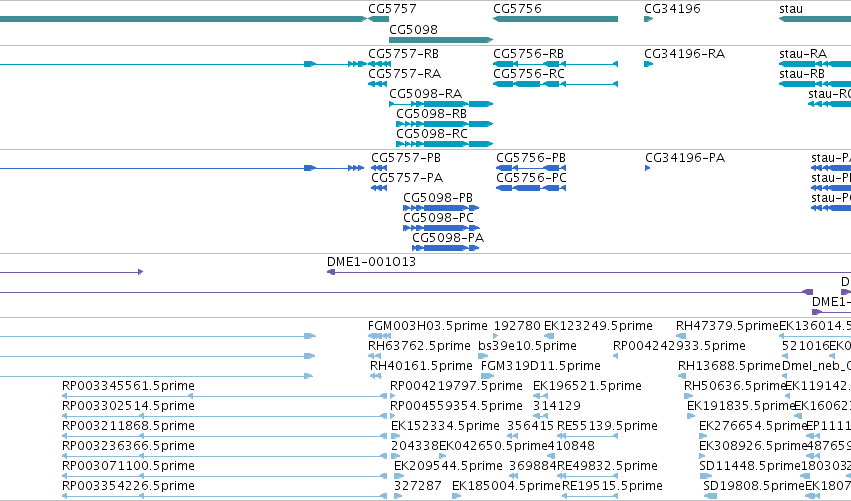Select the CG5757-RA transcript label
851x501 pixels.
(x=404, y=74)
